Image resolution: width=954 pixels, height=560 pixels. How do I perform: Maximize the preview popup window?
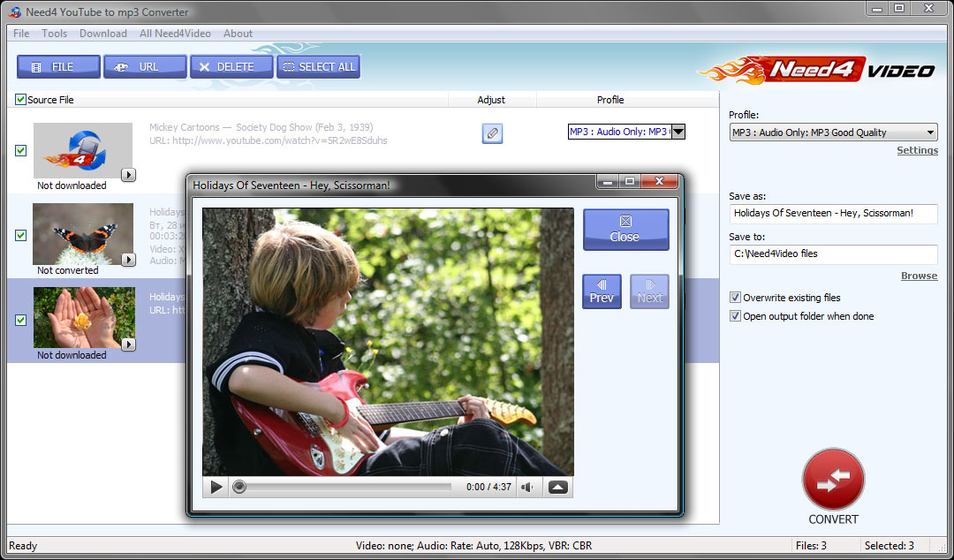tap(630, 181)
